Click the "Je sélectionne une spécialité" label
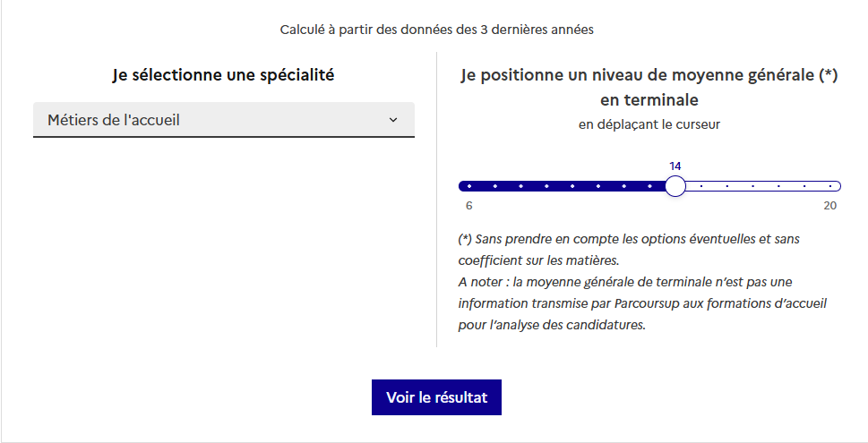 (x=223, y=75)
